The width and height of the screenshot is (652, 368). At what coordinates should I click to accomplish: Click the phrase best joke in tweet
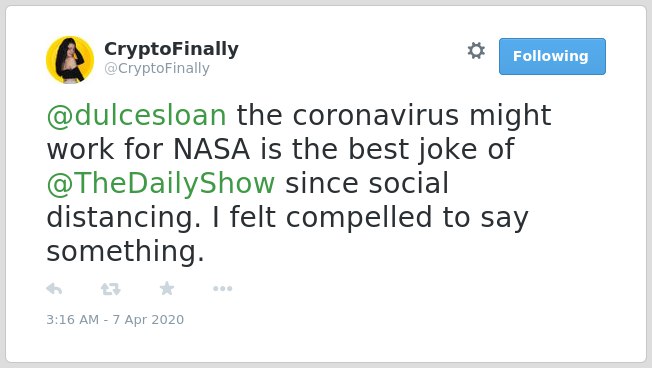point(412,149)
